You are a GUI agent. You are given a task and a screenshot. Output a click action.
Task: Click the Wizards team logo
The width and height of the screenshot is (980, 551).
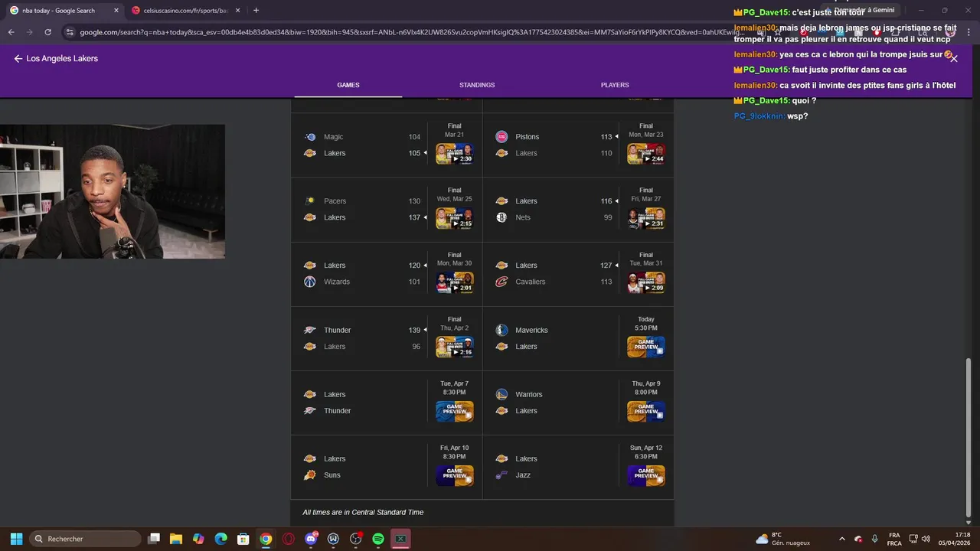[x=310, y=282]
